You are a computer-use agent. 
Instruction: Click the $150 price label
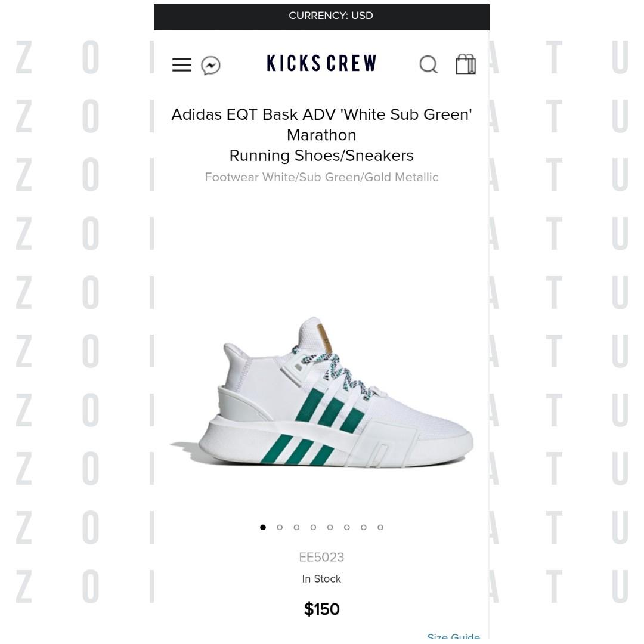point(321,609)
